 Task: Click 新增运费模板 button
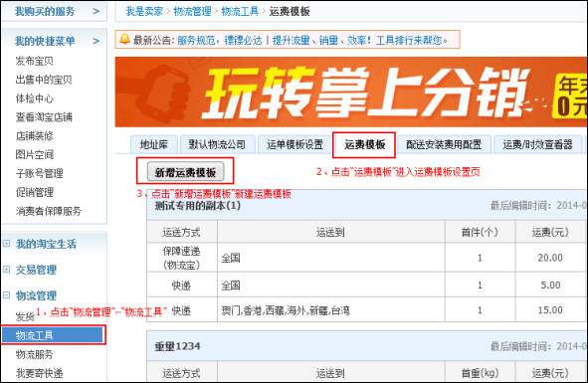point(186,172)
